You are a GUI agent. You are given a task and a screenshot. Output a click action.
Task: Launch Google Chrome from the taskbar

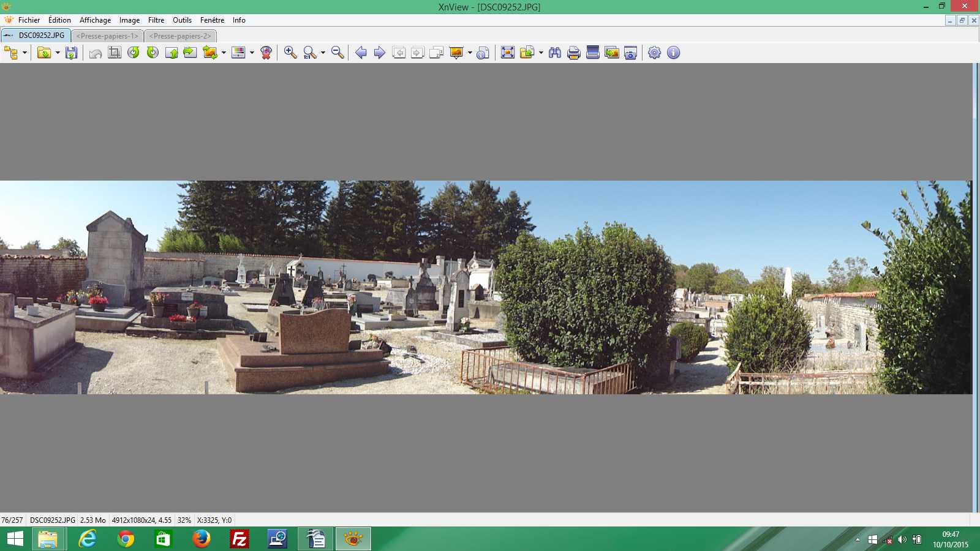[x=126, y=539]
